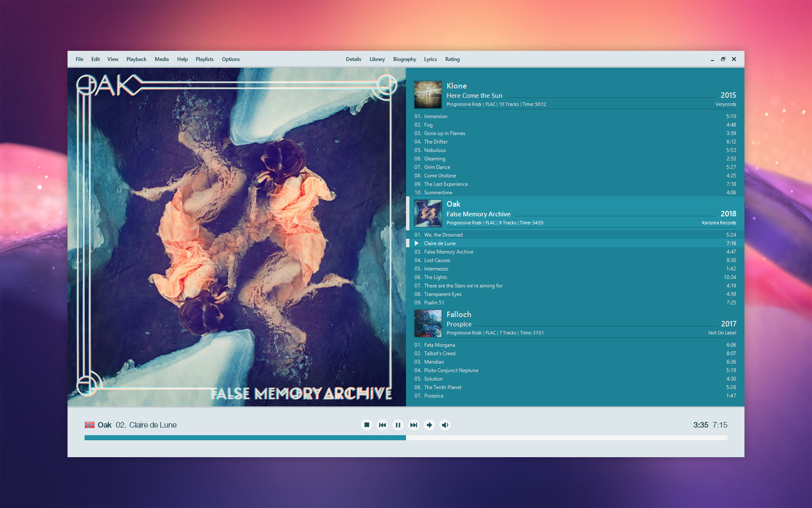Select the track Gone up in Flames
Image resolution: width=812 pixels, height=508 pixels.
pyautogui.click(x=575, y=133)
